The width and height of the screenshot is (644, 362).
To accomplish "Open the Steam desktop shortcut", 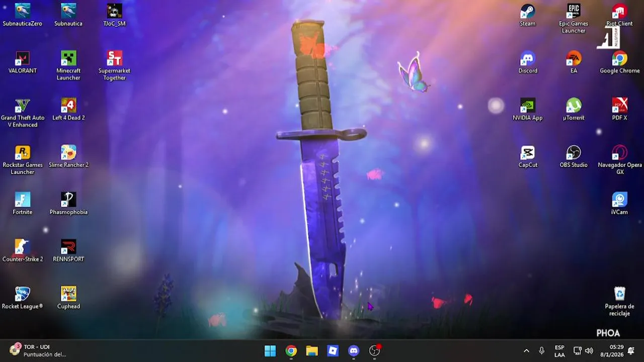I will click(x=527, y=15).
